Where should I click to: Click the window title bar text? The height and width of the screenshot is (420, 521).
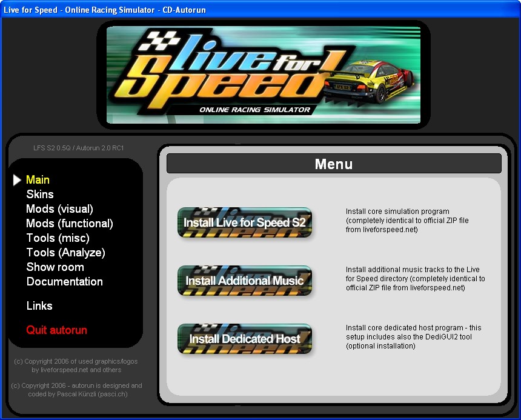105,10
